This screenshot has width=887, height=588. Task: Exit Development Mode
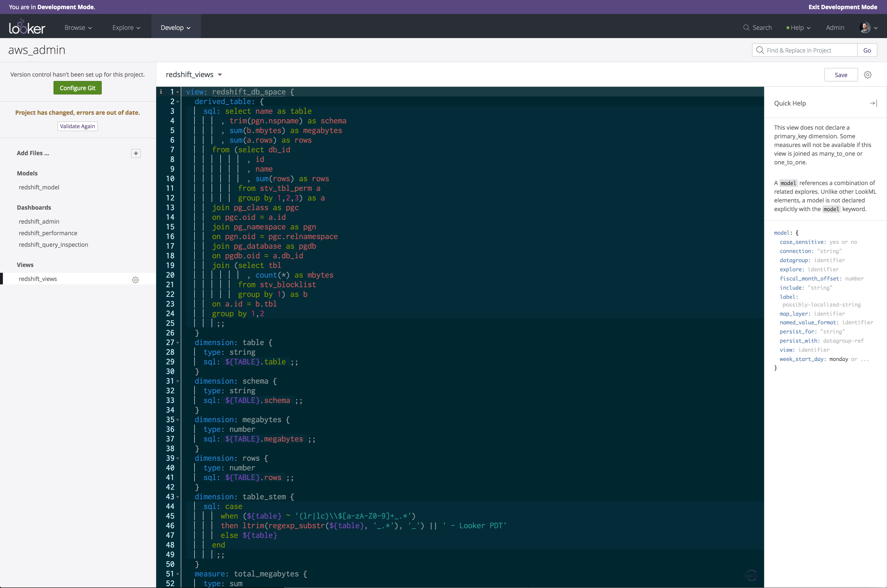tap(842, 7)
